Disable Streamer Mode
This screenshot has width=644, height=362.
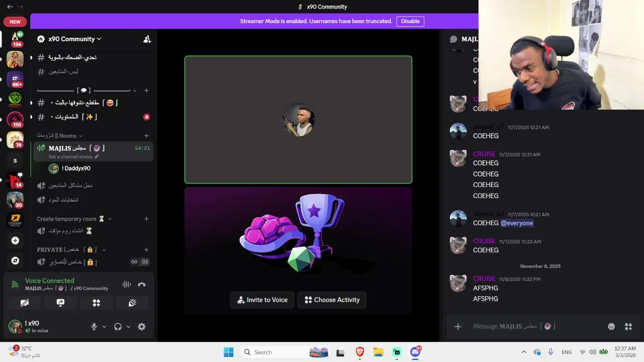pos(410,21)
